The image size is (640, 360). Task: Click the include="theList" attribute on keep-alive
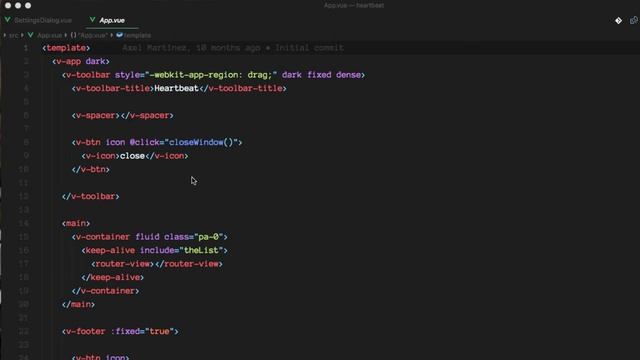tap(182, 250)
